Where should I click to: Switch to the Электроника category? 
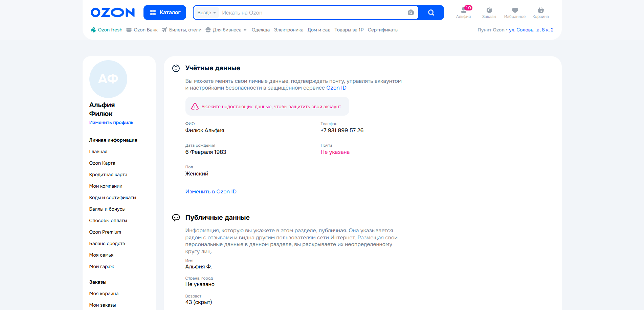coord(288,30)
